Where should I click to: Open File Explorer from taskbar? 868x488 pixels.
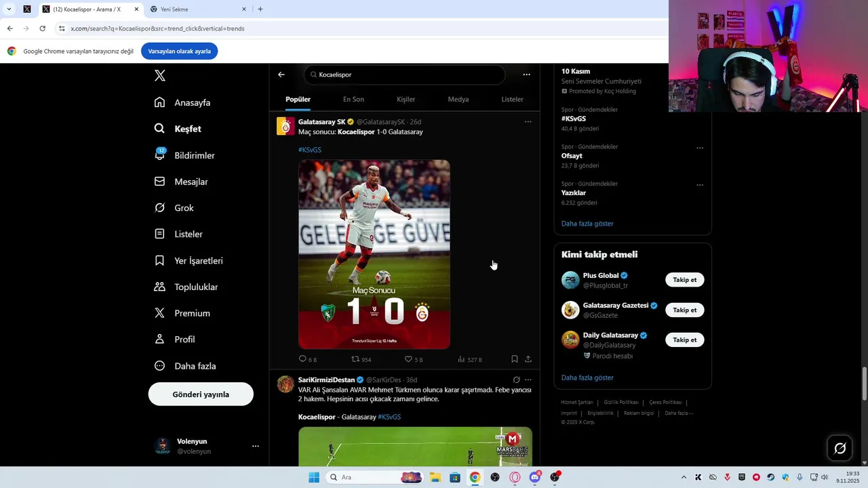[435, 477]
